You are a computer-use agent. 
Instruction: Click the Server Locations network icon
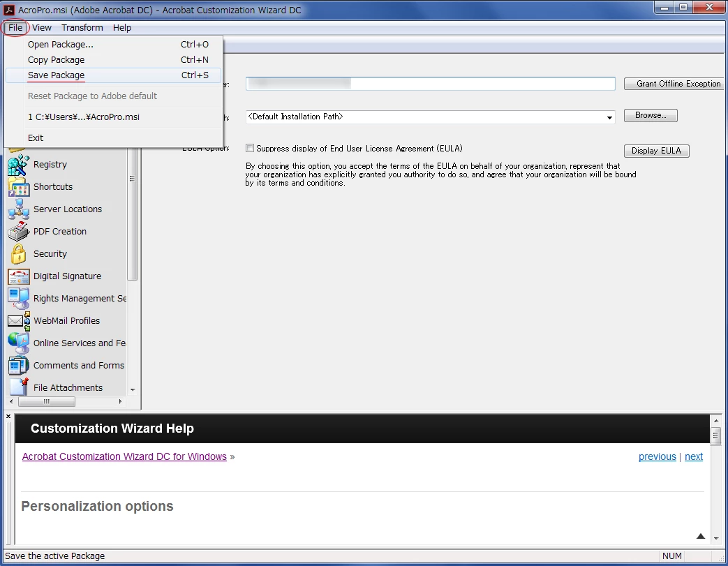click(19, 209)
